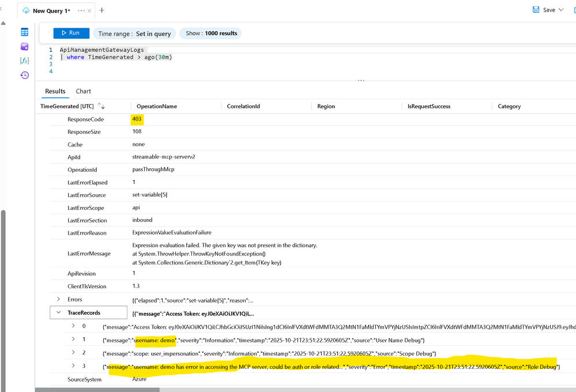
Task: Click the ellipsis pane resize handle
Action: tap(361, 80)
